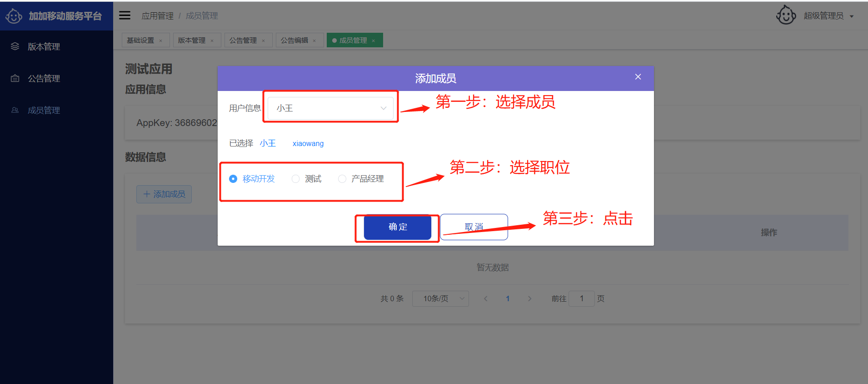Click the hamburger menu collapse icon
Image resolution: width=868 pixels, height=384 pixels.
pos(125,15)
